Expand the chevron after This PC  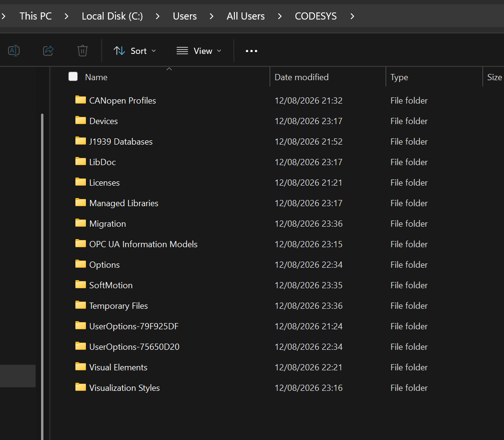pyautogui.click(x=66, y=16)
